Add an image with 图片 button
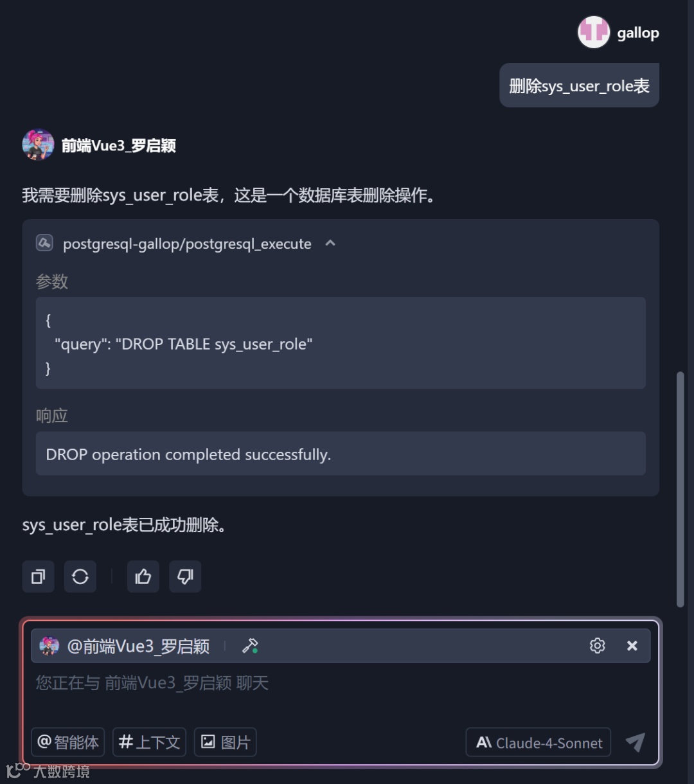The image size is (694, 784). [226, 742]
